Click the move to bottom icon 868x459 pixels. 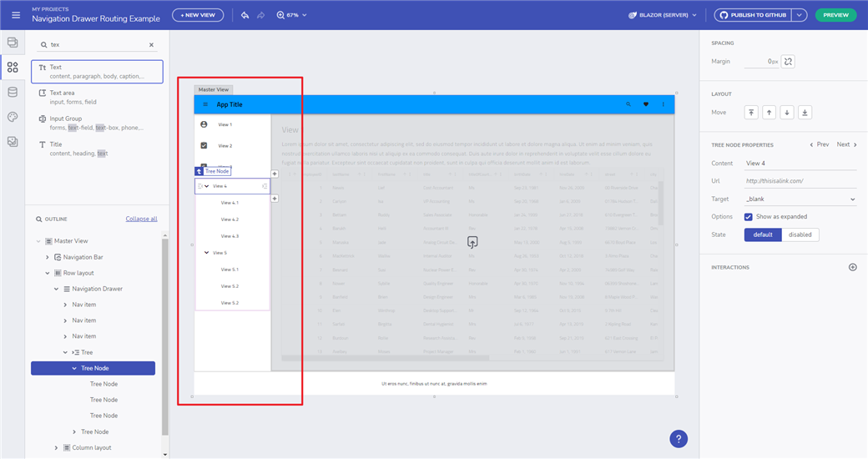click(805, 113)
